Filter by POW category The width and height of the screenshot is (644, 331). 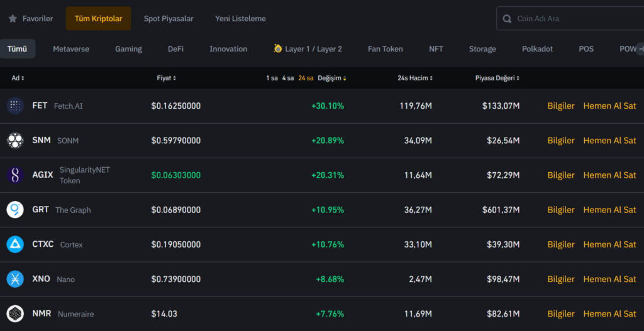point(628,49)
